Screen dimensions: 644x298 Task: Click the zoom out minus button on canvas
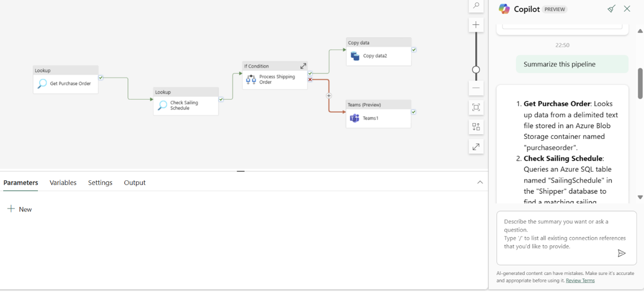(x=476, y=88)
